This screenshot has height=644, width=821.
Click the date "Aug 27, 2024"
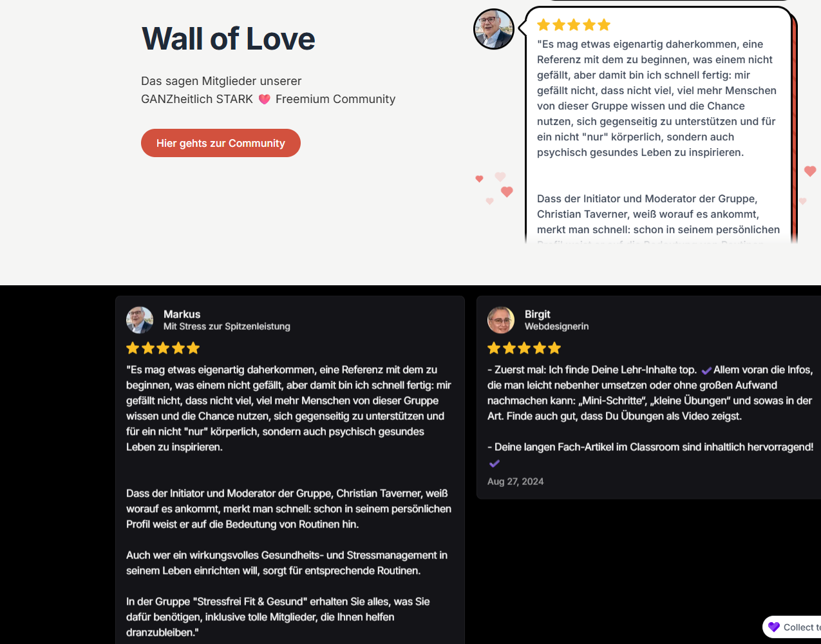(x=515, y=482)
